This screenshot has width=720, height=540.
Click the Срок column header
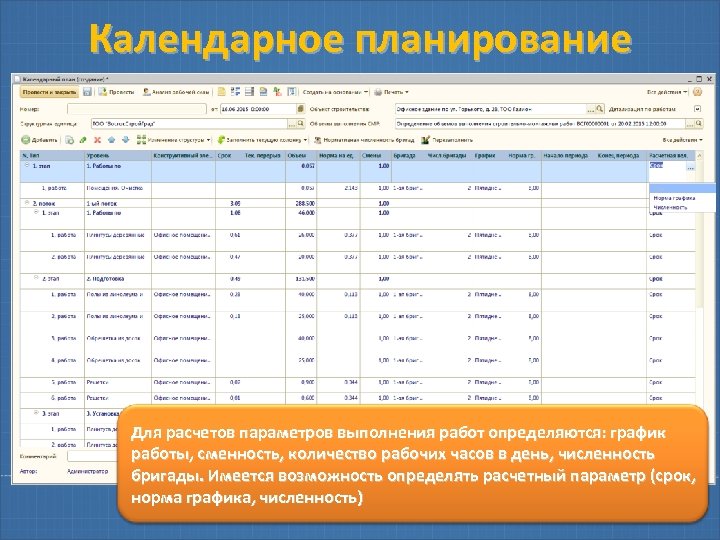coord(229,156)
